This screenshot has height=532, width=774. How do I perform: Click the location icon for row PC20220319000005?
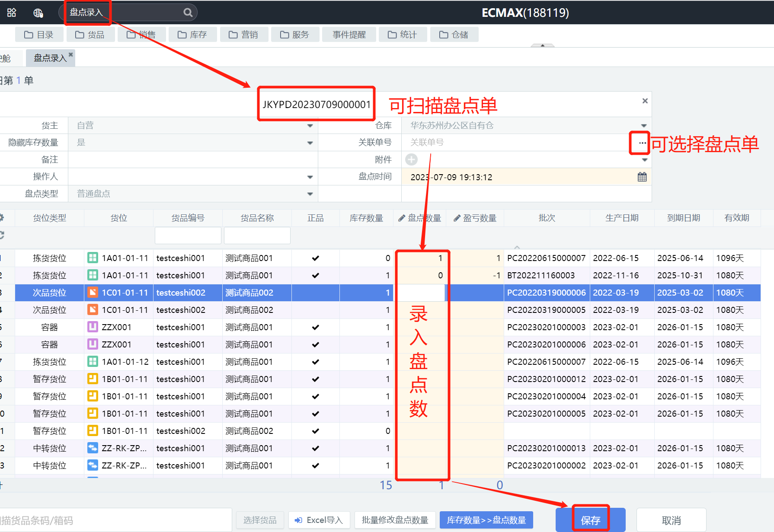click(x=93, y=310)
